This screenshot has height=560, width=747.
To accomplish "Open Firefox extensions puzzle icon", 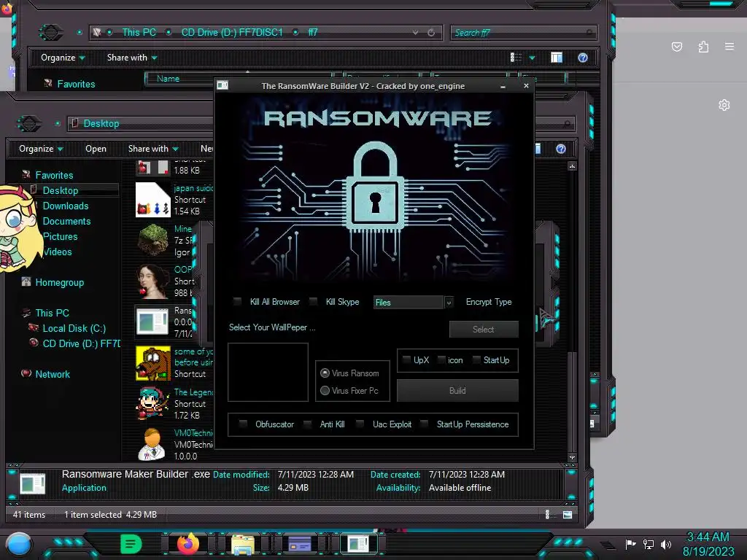I will coord(703,47).
